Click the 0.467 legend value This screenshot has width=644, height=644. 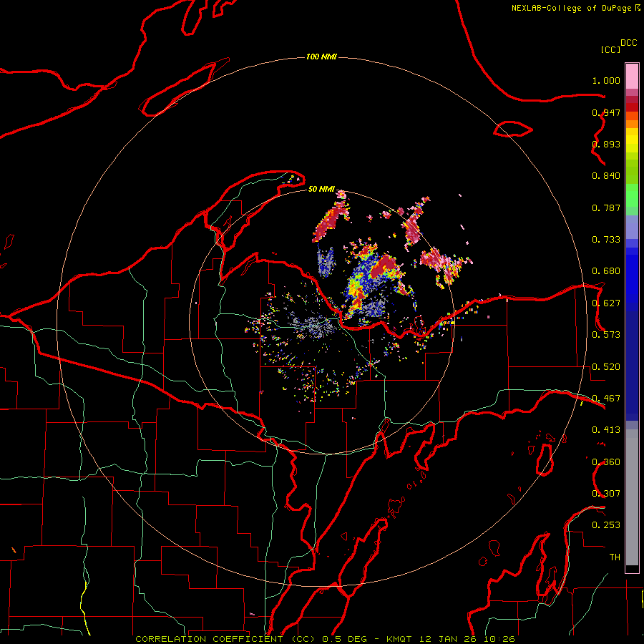(x=606, y=399)
